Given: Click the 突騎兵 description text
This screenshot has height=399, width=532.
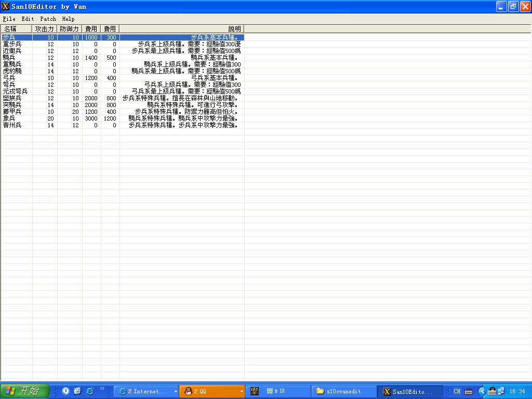Looking at the screenshot, I should pos(192,105).
